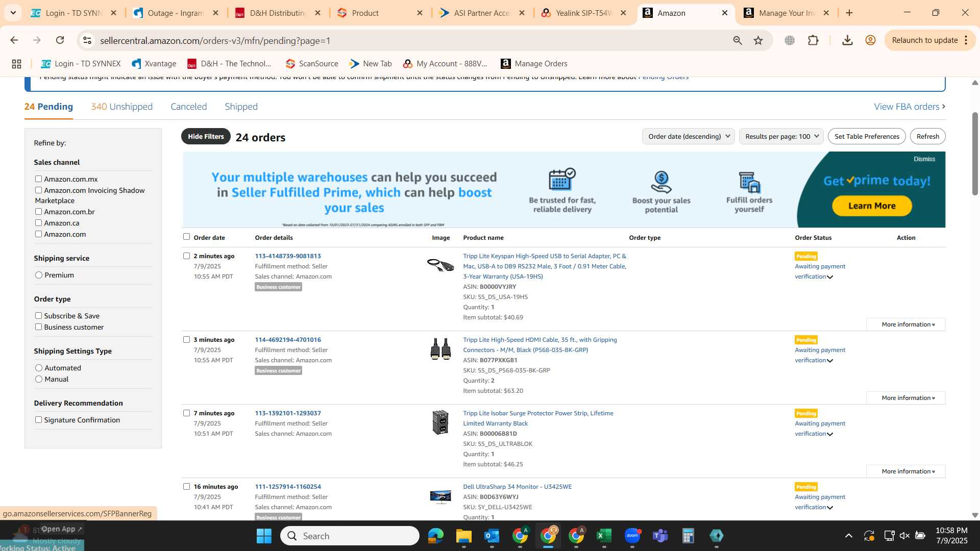Open Results per page dropdown
Viewport: 980px width, 551px height.
[x=781, y=136]
